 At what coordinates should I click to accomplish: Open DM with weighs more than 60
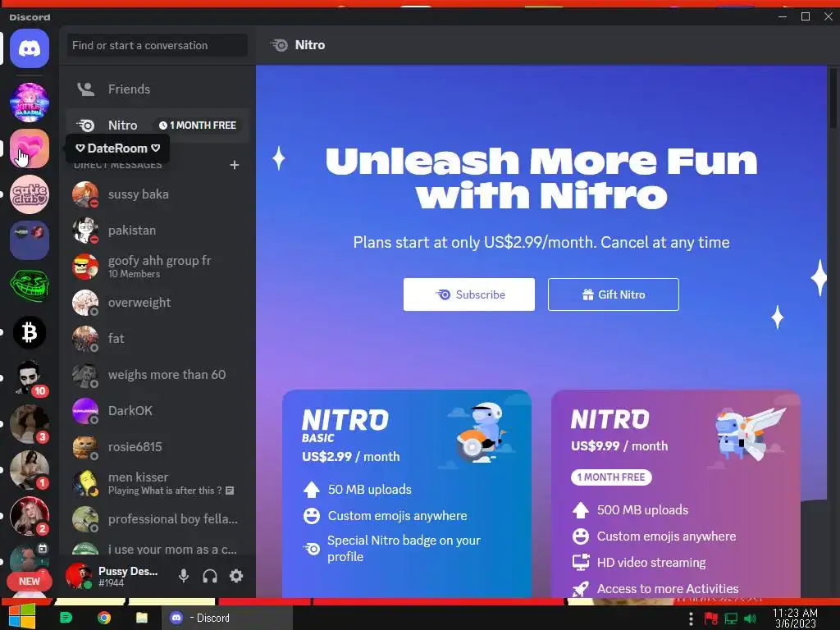[x=157, y=374]
